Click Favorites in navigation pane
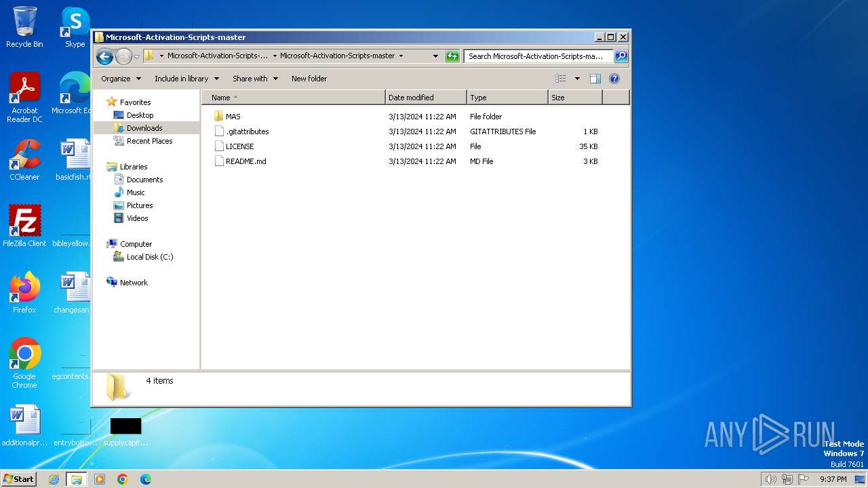The height and width of the screenshot is (488, 868). tap(135, 102)
